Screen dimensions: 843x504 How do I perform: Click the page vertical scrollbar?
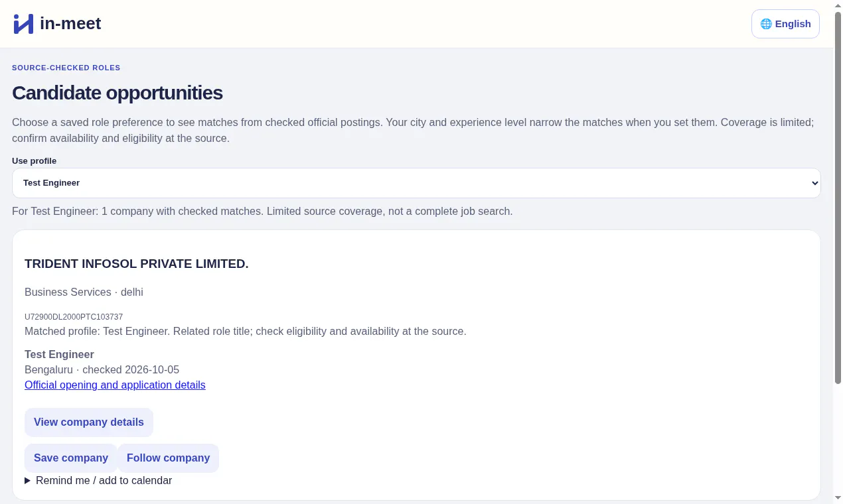838,199
